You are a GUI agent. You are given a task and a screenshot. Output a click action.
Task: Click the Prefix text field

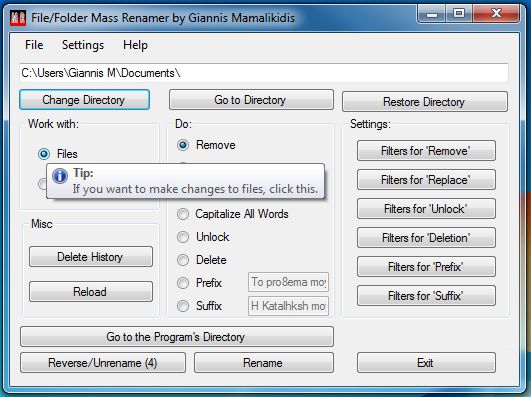coord(289,282)
